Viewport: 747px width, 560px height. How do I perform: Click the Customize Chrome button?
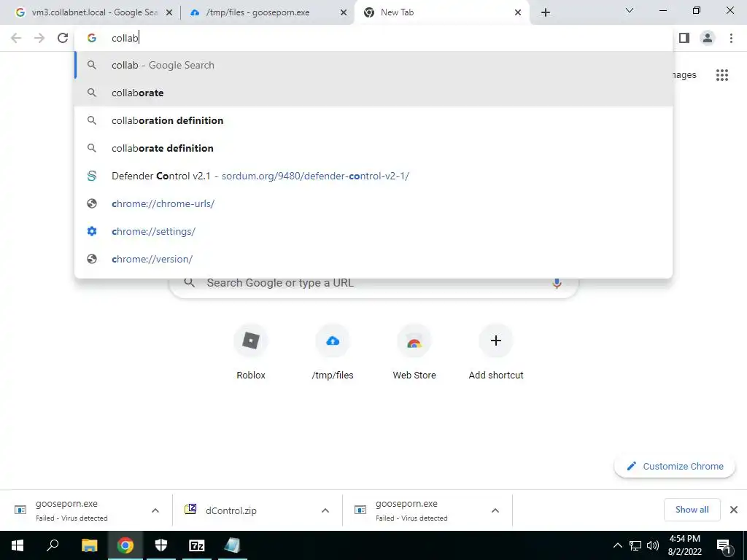coord(675,466)
